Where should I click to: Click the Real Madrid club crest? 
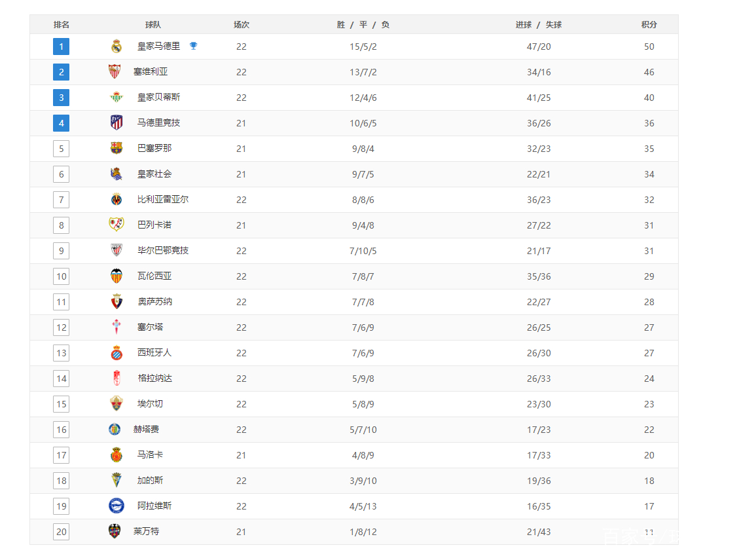pyautogui.click(x=117, y=46)
